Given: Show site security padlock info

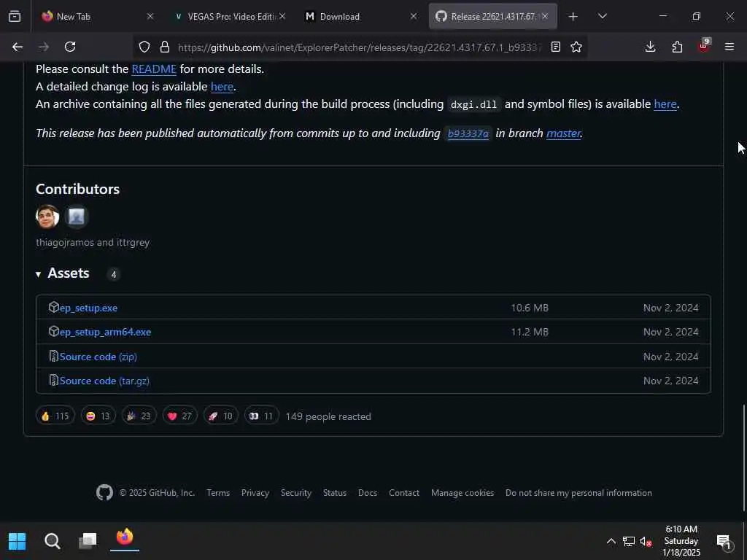Looking at the screenshot, I should click(x=165, y=47).
